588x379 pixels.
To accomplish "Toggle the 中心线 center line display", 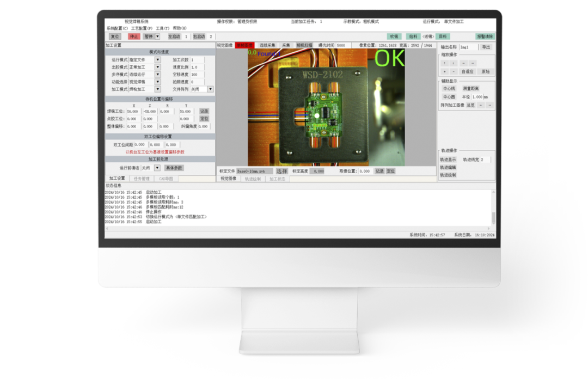I will [449, 89].
